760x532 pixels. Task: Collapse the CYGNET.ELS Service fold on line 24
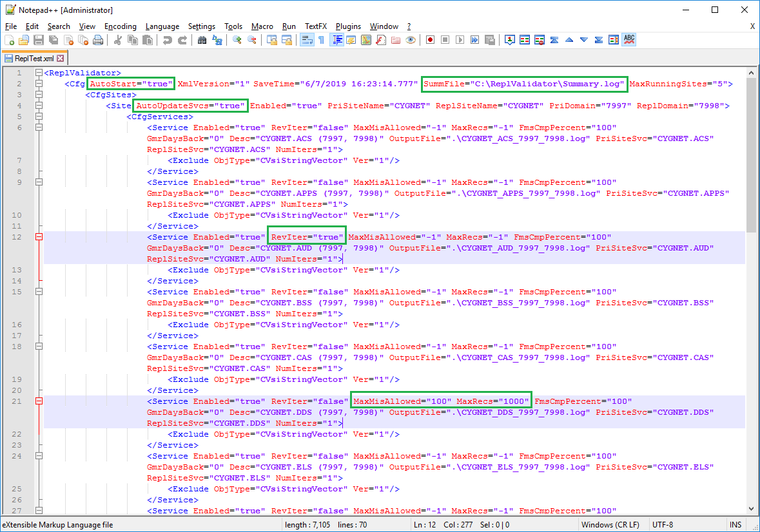click(x=39, y=455)
